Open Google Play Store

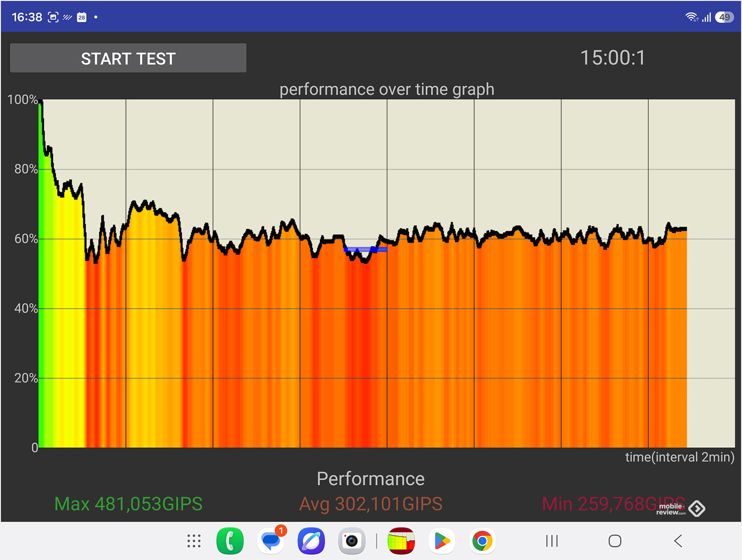tap(442, 541)
